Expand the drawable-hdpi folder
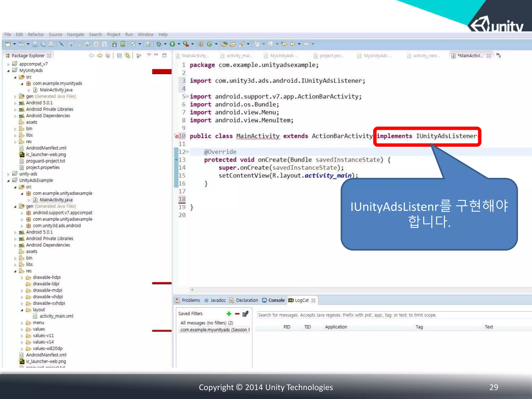Viewport: 532px width, 399px height. tap(22, 278)
